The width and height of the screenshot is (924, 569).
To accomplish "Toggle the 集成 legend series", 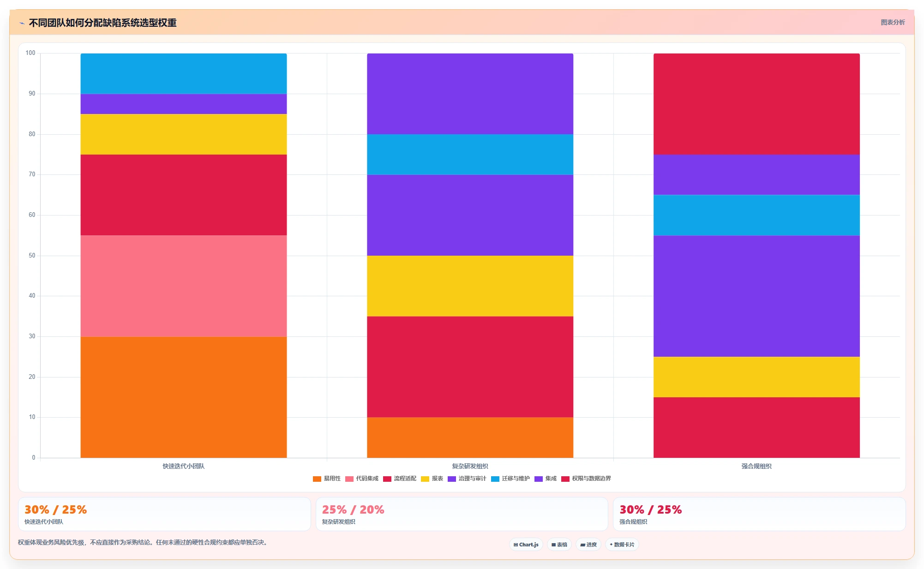I will pyautogui.click(x=546, y=479).
